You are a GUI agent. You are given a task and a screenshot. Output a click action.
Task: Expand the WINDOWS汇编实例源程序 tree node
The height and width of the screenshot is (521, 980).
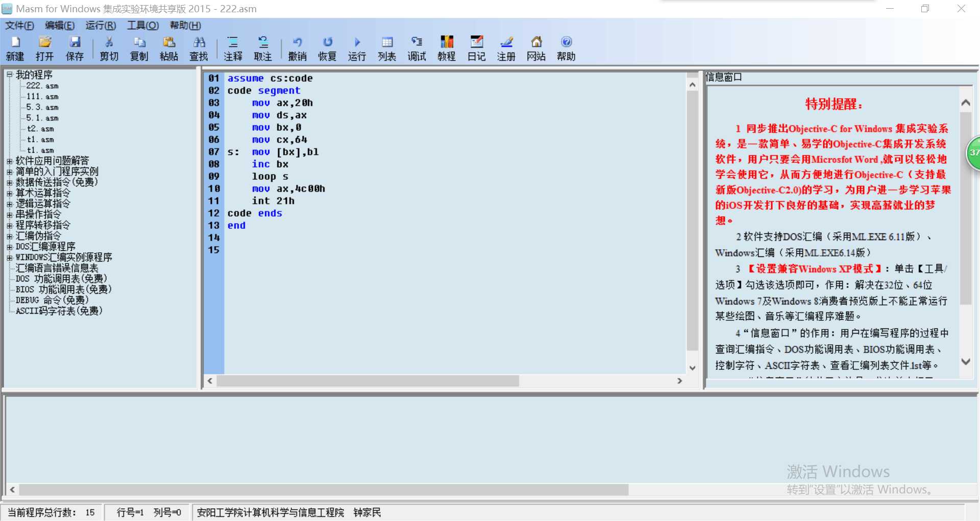(x=9, y=257)
